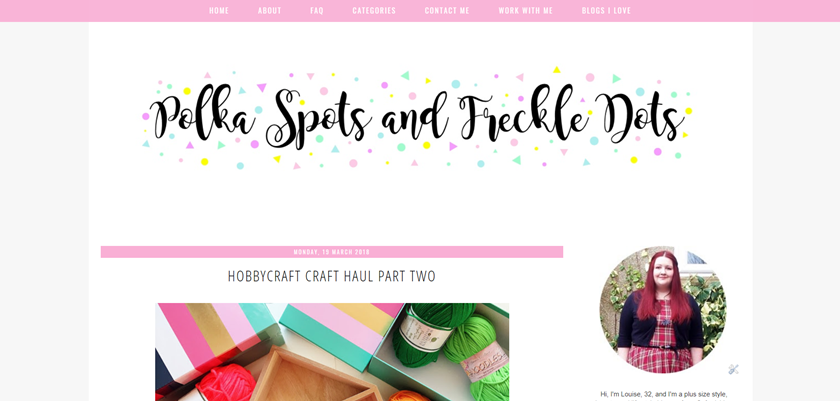The image size is (840, 401).
Task: Open the ABOUT page
Action: coord(269,11)
